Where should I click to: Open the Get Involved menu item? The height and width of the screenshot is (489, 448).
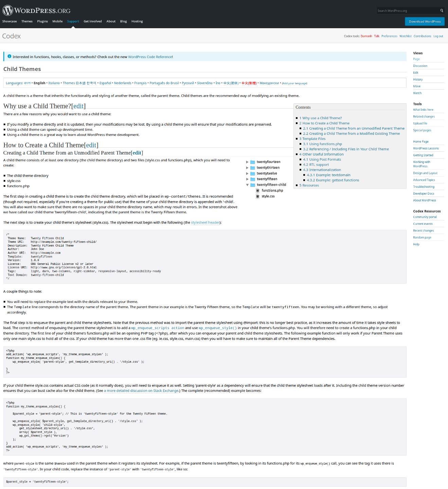(x=93, y=21)
